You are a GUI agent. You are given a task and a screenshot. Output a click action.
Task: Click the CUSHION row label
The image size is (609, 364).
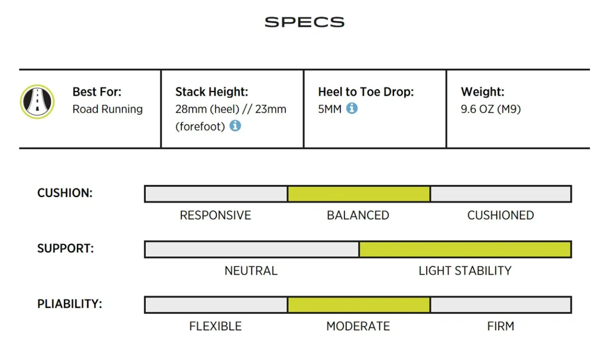coord(65,193)
